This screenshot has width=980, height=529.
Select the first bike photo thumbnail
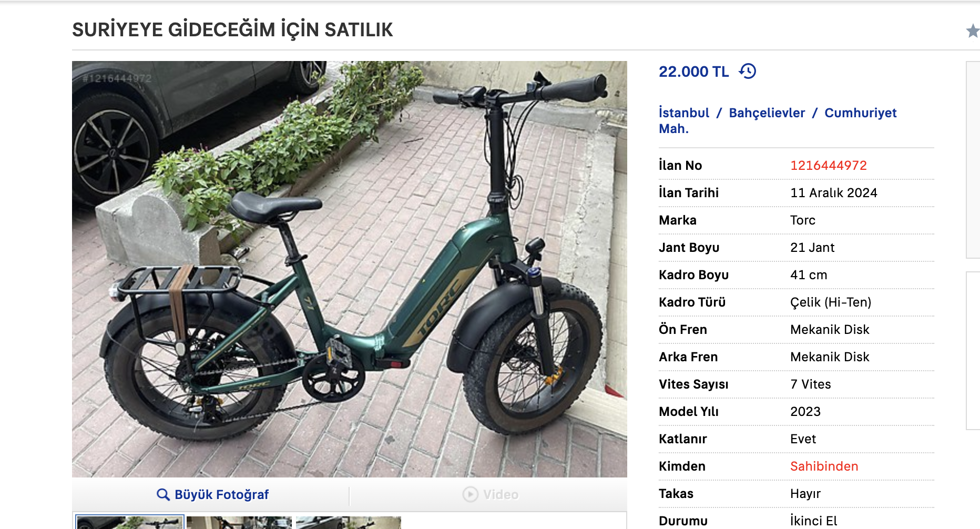point(130,522)
